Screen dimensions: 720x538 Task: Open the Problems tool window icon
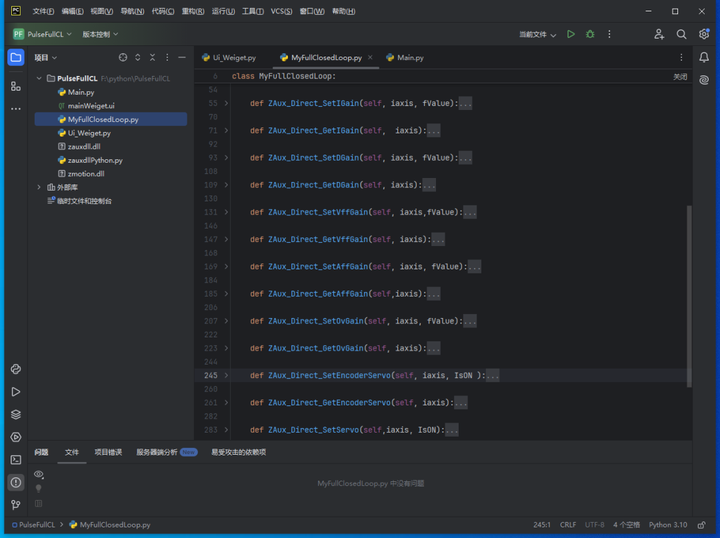(16, 482)
